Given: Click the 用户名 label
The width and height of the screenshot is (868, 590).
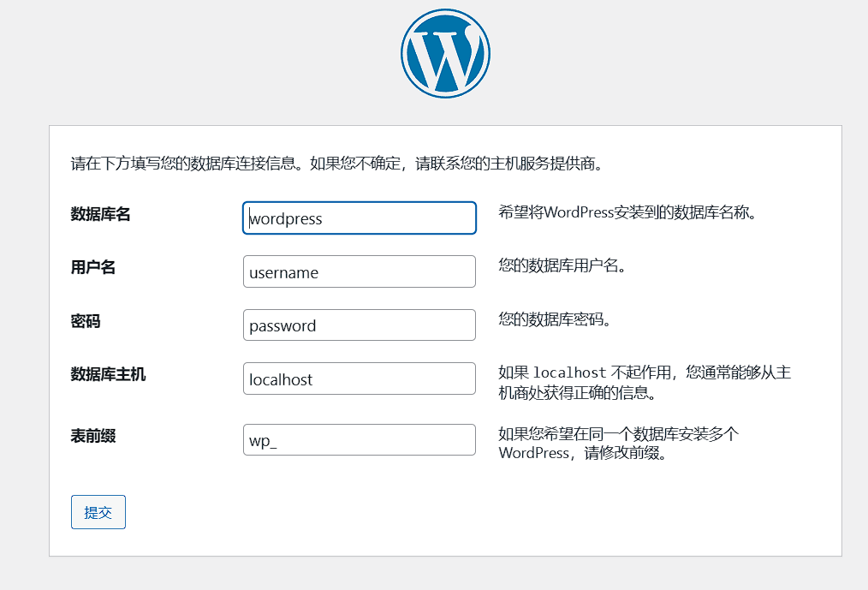Looking at the screenshot, I should (93, 267).
